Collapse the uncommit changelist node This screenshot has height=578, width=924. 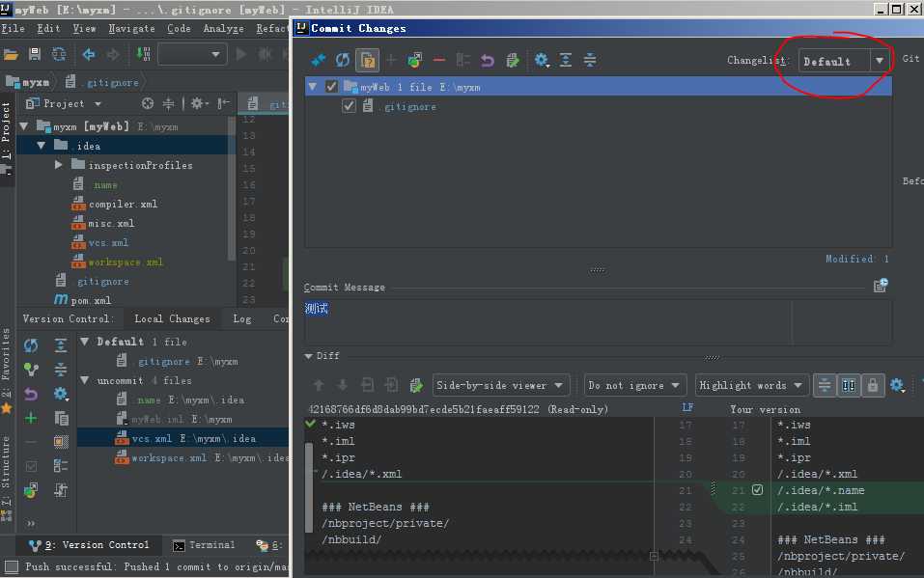click(x=85, y=380)
